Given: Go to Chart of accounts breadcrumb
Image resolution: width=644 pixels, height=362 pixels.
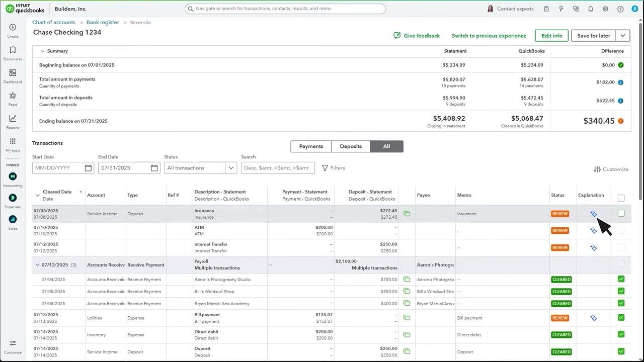Looking at the screenshot, I should pyautogui.click(x=54, y=23).
